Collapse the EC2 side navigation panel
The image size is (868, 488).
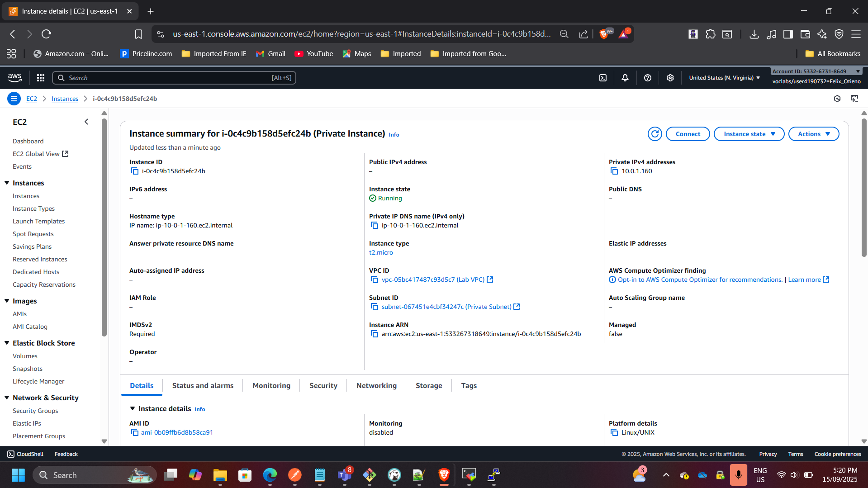[x=86, y=122]
